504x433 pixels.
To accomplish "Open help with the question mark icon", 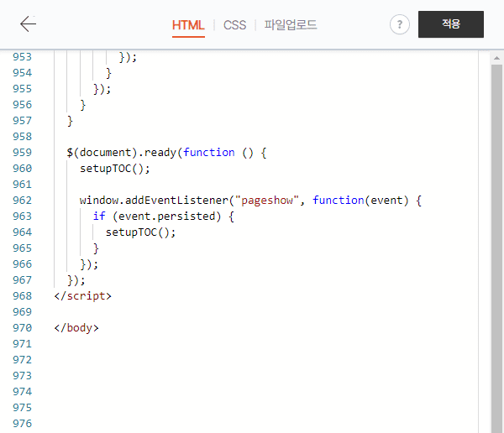I will (x=400, y=24).
